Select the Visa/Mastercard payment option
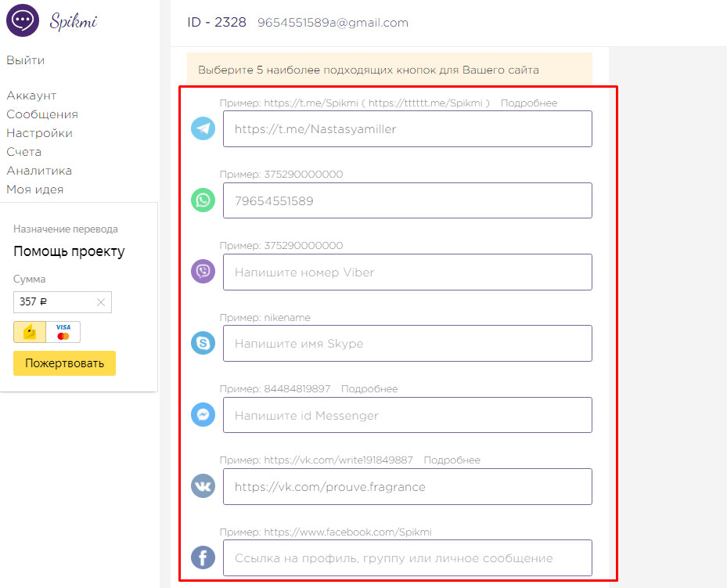 [x=63, y=332]
